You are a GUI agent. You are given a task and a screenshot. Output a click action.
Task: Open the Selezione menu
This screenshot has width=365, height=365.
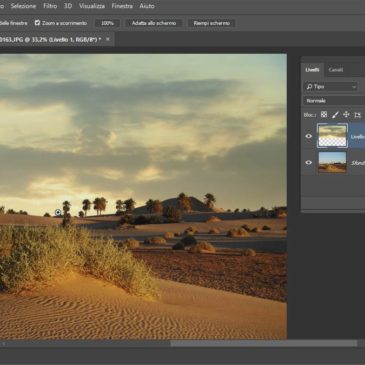23,6
